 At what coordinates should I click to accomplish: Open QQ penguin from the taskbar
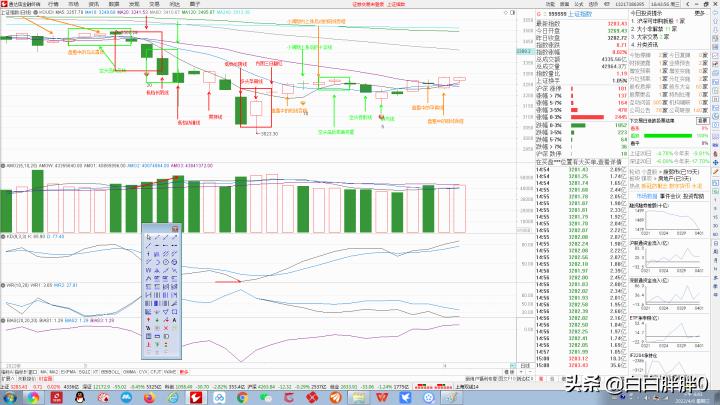80,397
